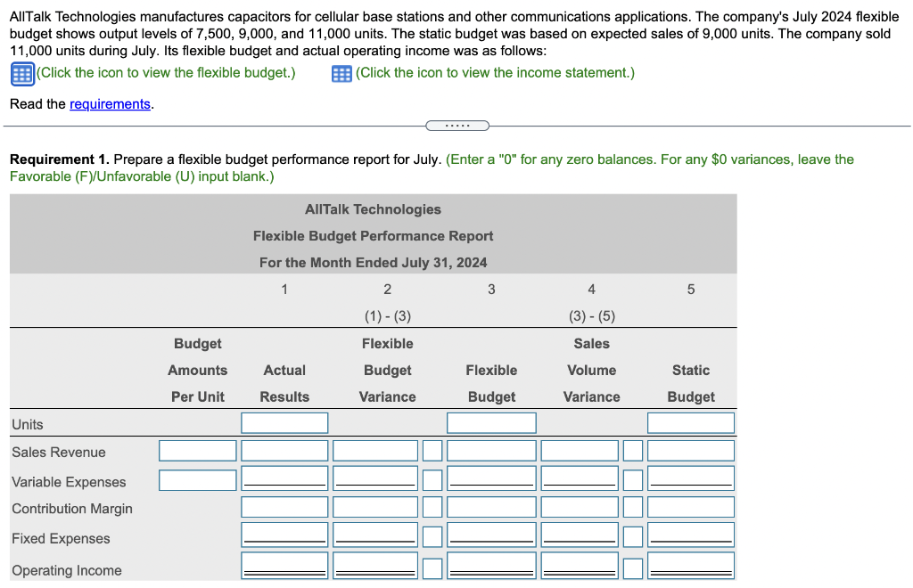Open Sales Revenue sales volume variance F/U selector
The height and width of the screenshot is (588, 913).
pyautogui.click(x=633, y=450)
